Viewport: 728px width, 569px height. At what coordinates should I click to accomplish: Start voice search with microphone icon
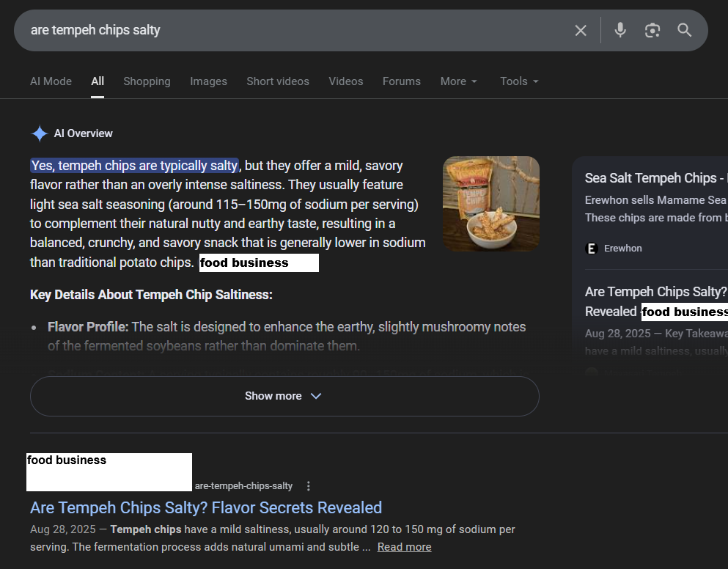620,30
